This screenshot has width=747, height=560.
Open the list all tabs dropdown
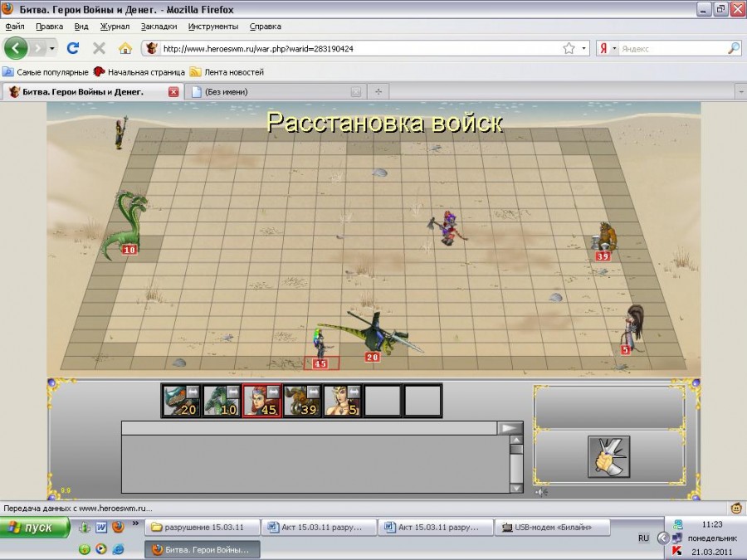[x=741, y=91]
